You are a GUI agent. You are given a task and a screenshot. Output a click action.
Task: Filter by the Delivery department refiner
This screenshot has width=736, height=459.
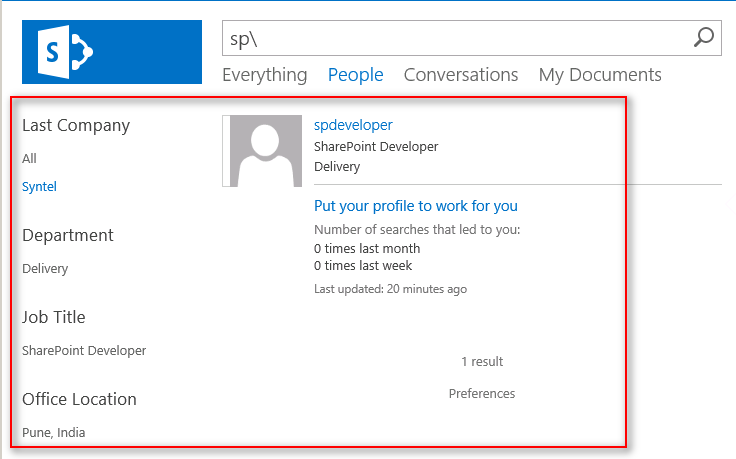coord(45,269)
